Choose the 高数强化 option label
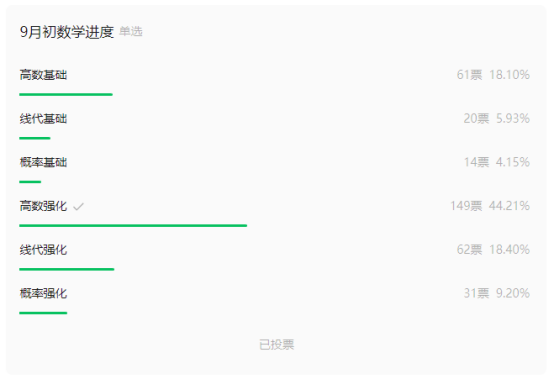This screenshot has width=554, height=379. (x=43, y=206)
